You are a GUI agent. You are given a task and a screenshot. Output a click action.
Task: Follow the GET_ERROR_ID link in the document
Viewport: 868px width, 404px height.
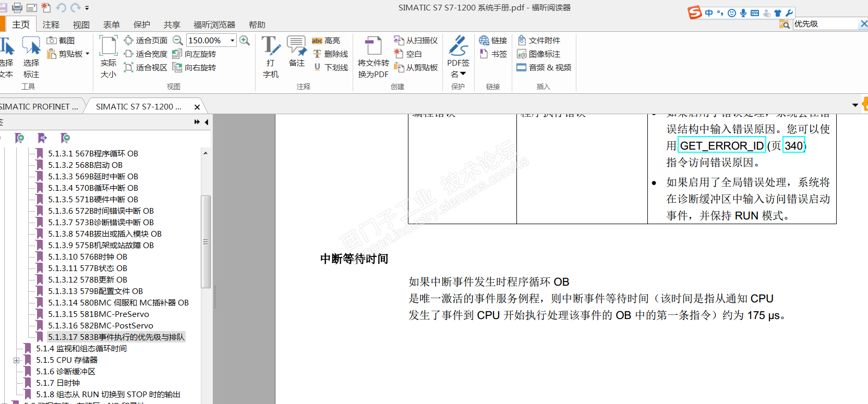(x=722, y=145)
